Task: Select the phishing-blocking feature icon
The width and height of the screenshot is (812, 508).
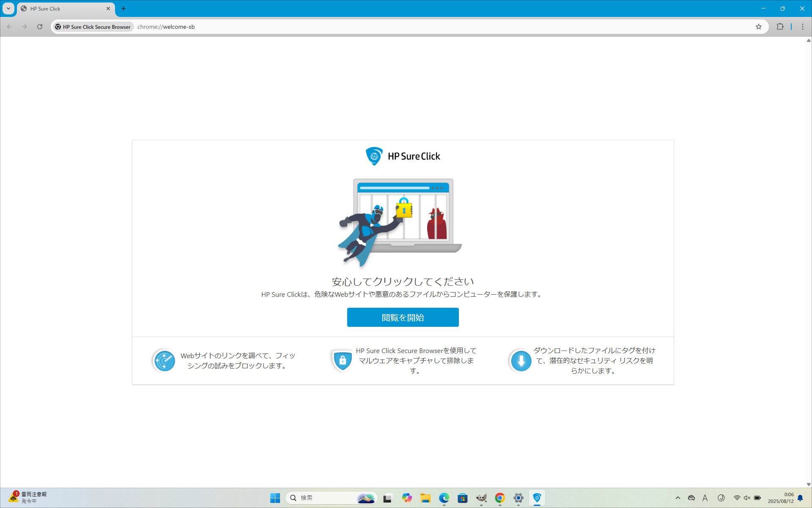Action: pos(164,361)
